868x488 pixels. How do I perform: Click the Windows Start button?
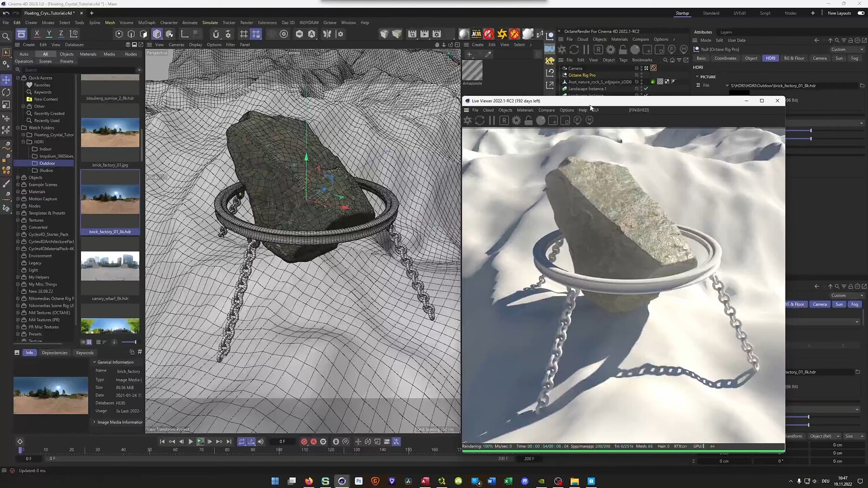(x=275, y=481)
